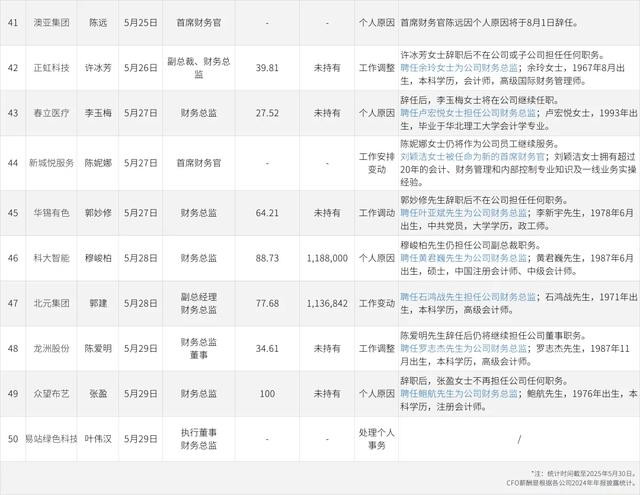This screenshot has height=495, width=640.
Task: Select company name 正虹科技
Action: coord(51,68)
